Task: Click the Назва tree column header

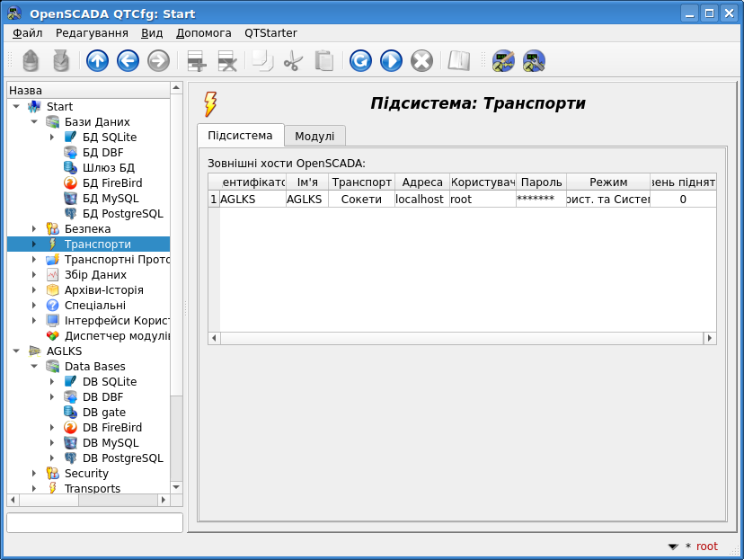Action: [x=88, y=90]
